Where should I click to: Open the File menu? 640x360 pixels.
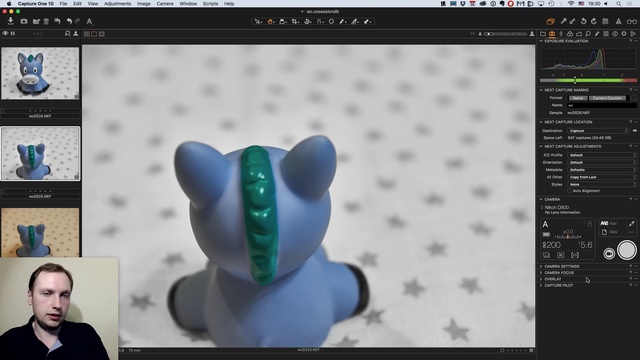pos(63,4)
